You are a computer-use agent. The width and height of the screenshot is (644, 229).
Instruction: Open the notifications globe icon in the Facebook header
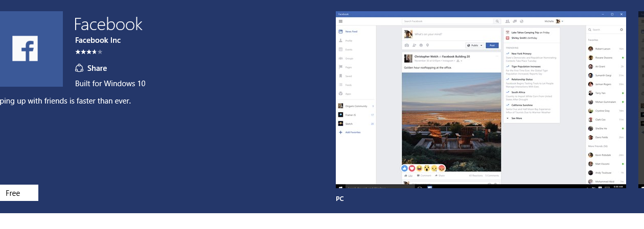pos(521,21)
